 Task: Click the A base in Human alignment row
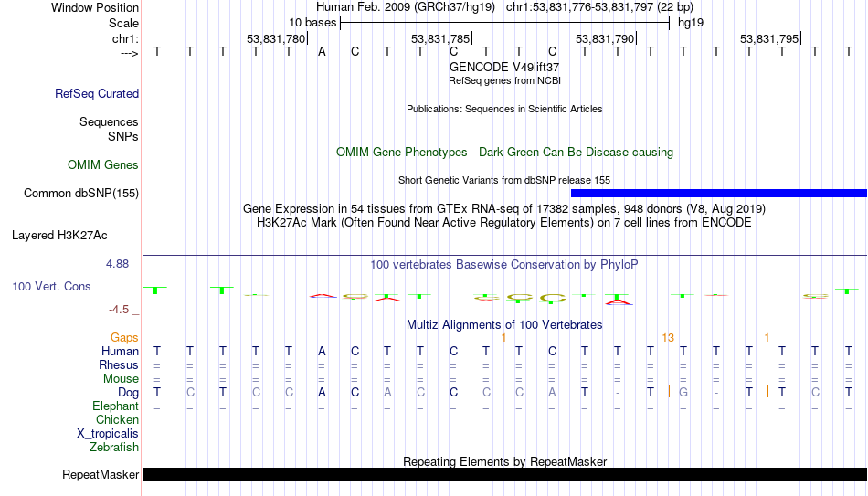(x=322, y=352)
